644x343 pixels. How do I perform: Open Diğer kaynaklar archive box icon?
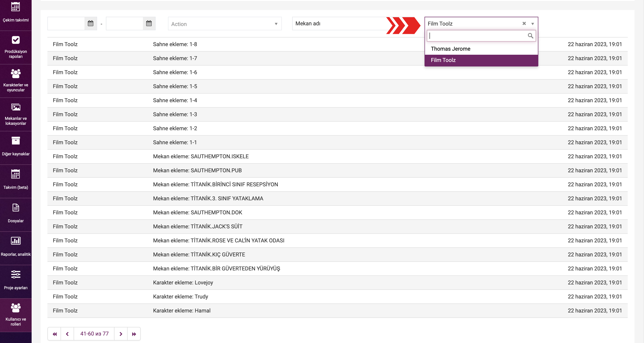(x=16, y=141)
